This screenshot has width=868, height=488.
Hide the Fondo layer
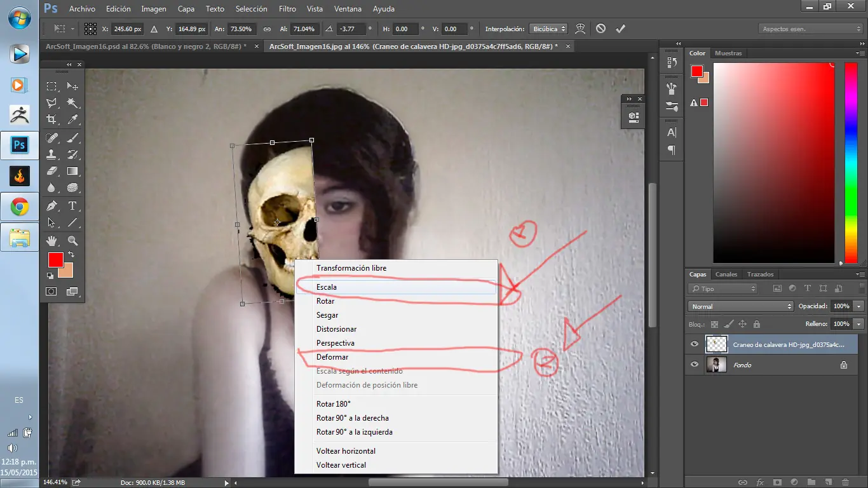(x=695, y=365)
